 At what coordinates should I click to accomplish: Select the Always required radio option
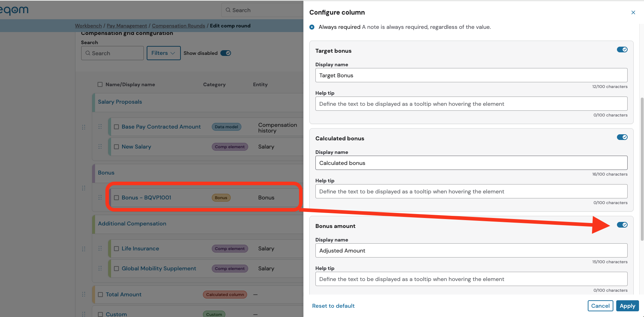312,27
